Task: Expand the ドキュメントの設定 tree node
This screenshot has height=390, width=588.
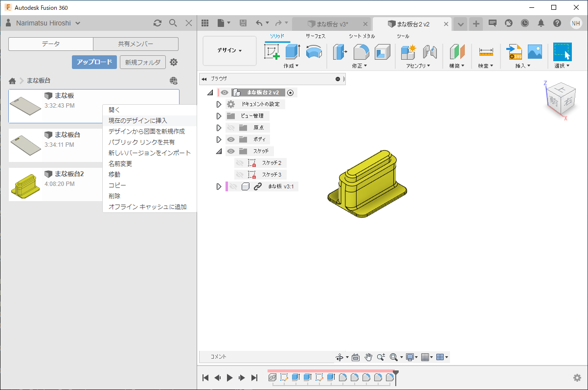Action: pyautogui.click(x=219, y=104)
